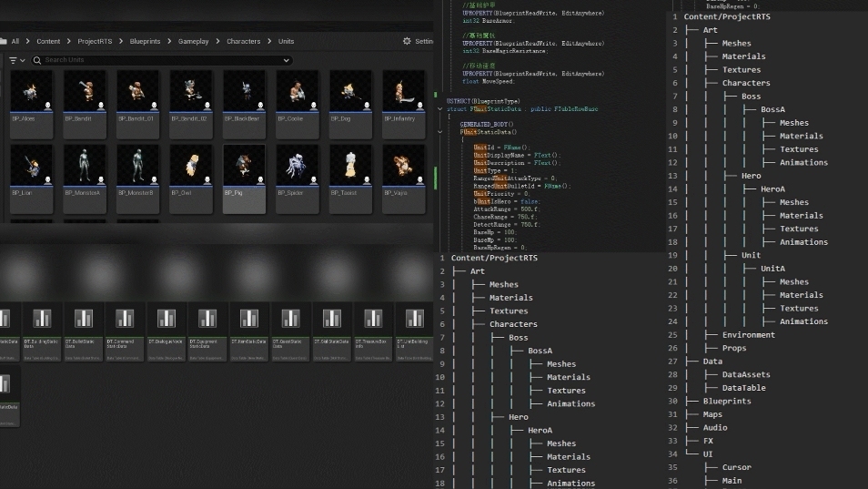Click the Audio row in the folder tree
Image resolution: width=868 pixels, height=489 pixels.
(x=715, y=427)
